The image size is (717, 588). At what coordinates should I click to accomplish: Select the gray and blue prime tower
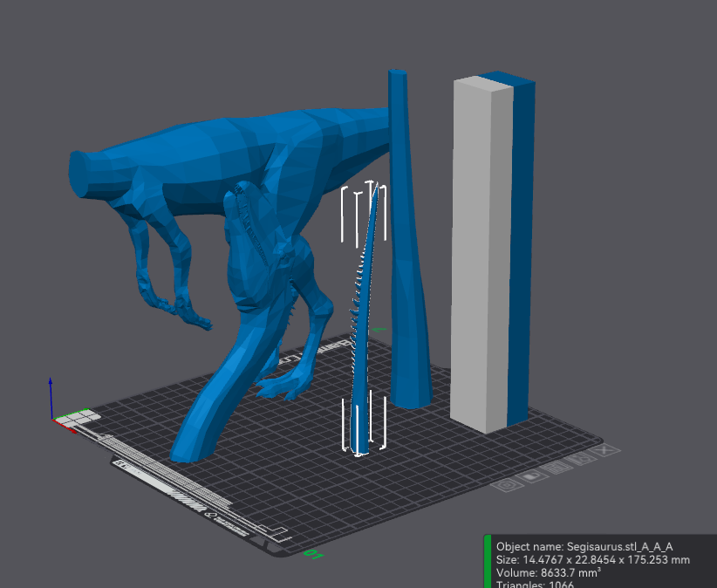(x=492, y=251)
